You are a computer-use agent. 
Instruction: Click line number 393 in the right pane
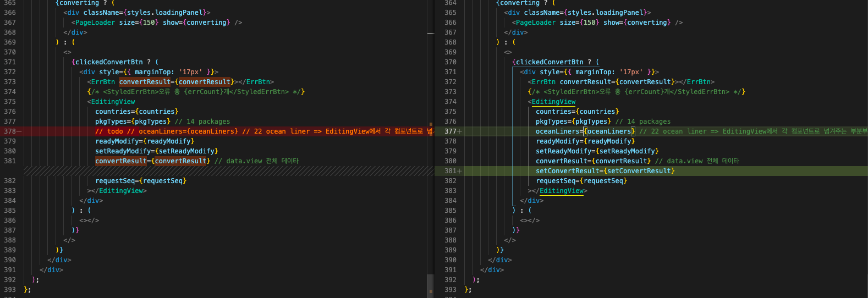click(451, 290)
